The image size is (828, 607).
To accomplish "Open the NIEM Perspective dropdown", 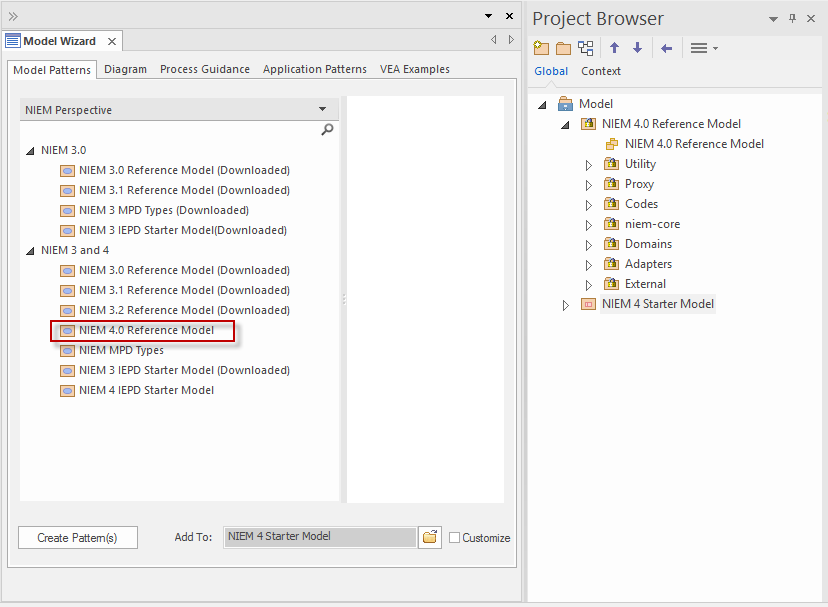I will 322,110.
